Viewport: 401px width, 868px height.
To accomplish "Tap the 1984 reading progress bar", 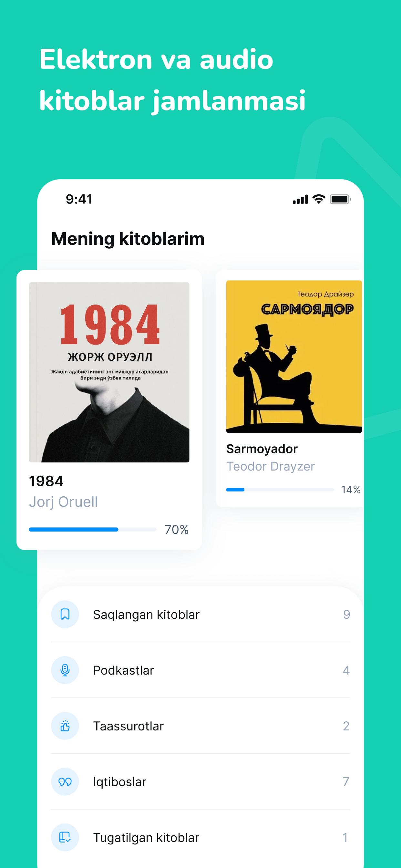I will (92, 529).
